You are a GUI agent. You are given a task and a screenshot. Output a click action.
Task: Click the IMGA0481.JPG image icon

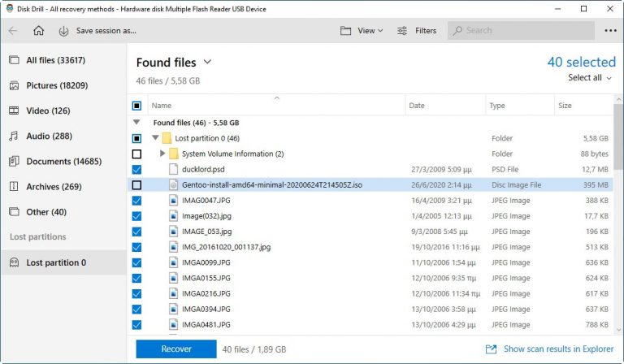pos(174,324)
